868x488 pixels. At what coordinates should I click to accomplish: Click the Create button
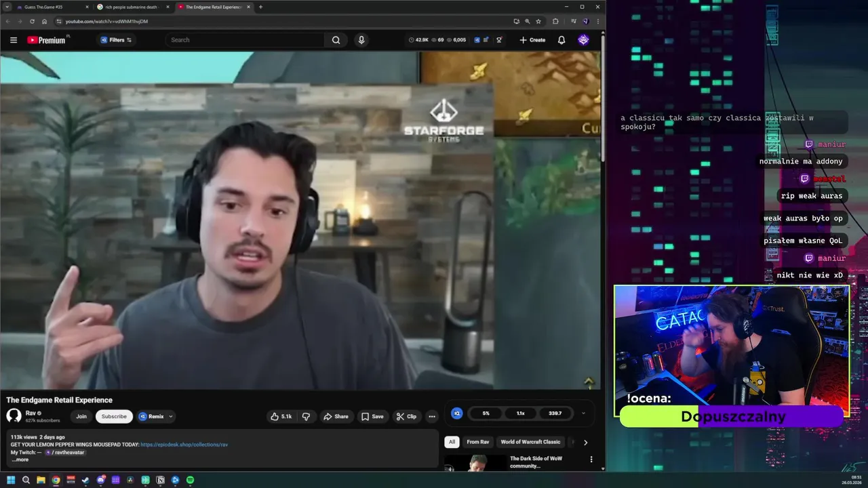coord(532,40)
